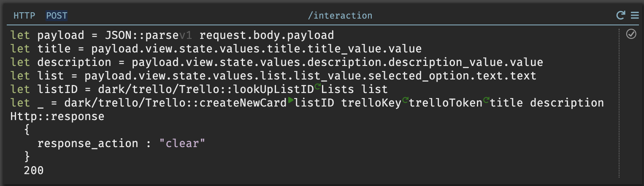The height and width of the screenshot is (186, 644).
Task: Click the green play icon after createNewCard
Action: coord(291,101)
